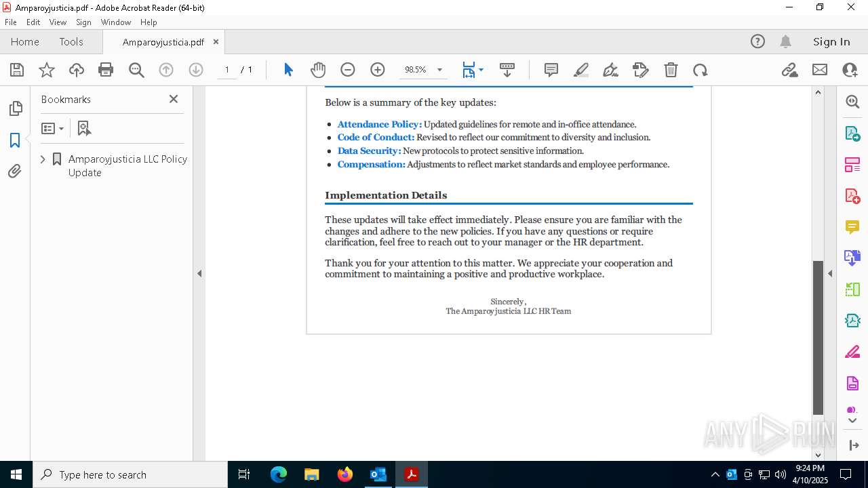Save the file with the floppy disk icon

pos(17,70)
